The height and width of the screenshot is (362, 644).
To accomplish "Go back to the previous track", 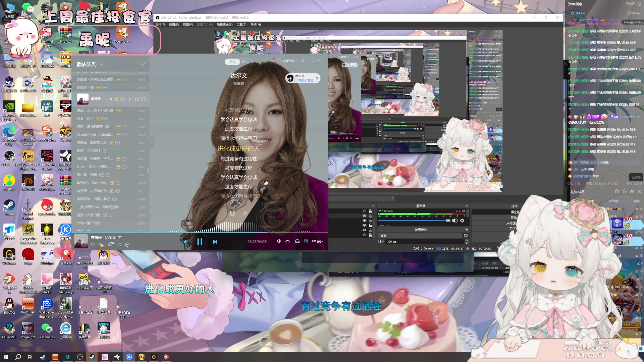I will pos(184,242).
